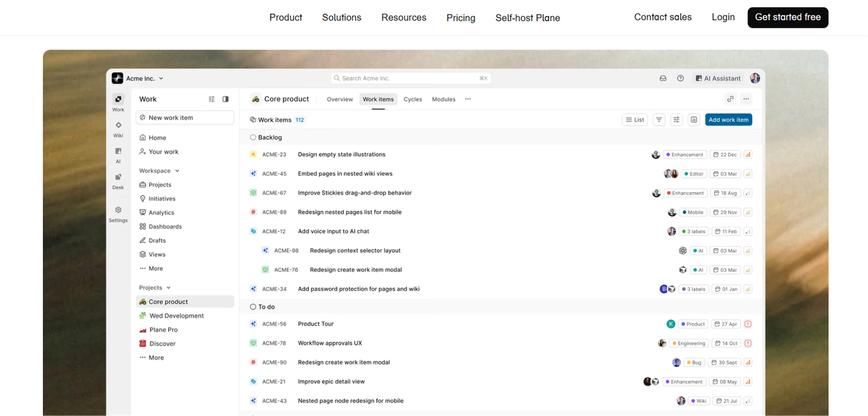Viewport: 868px width, 416px height.
Task: Open the 3 labels dropdown on ACME-34
Action: (694, 289)
